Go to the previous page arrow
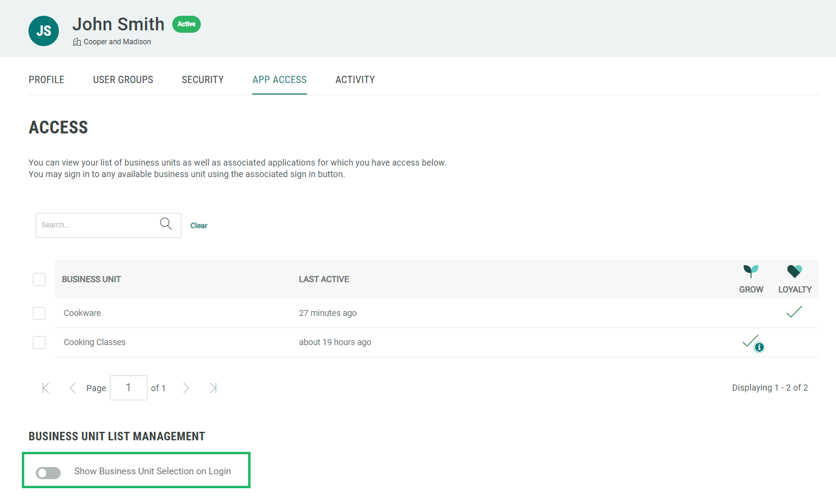This screenshot has width=836, height=504. pos(72,388)
